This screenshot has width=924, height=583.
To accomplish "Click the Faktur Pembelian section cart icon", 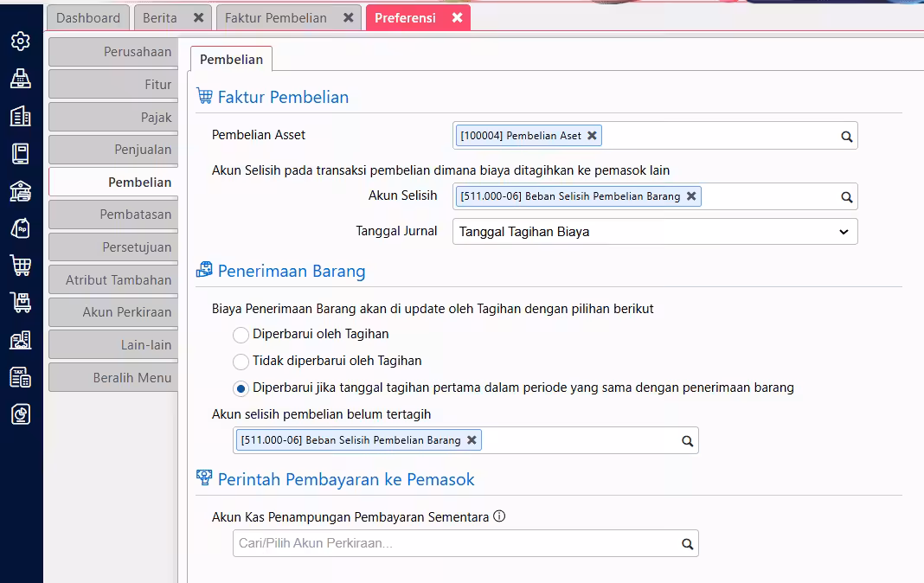I will [x=204, y=96].
